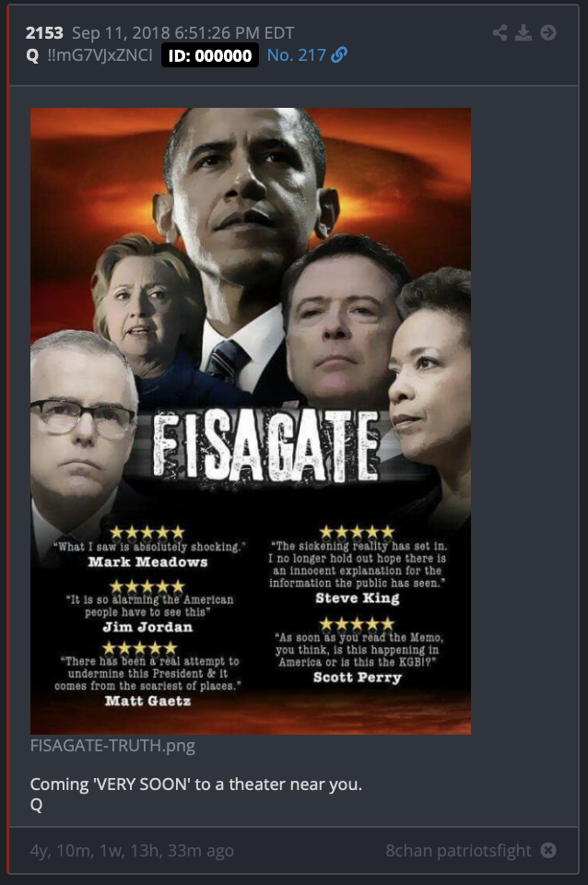Click the tripcode !!mG7VJxZNCI
588x885 pixels.
point(100,54)
